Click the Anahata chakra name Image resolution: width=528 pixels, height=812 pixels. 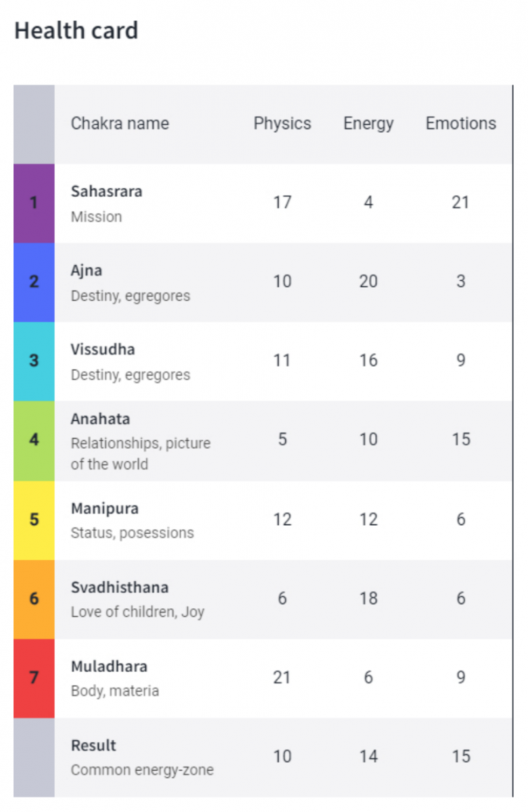tap(100, 419)
